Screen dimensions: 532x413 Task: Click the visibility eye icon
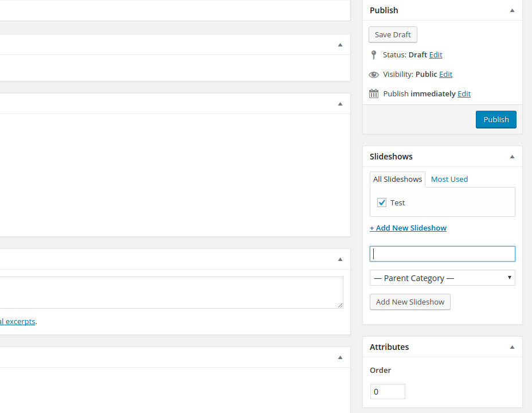(x=374, y=75)
